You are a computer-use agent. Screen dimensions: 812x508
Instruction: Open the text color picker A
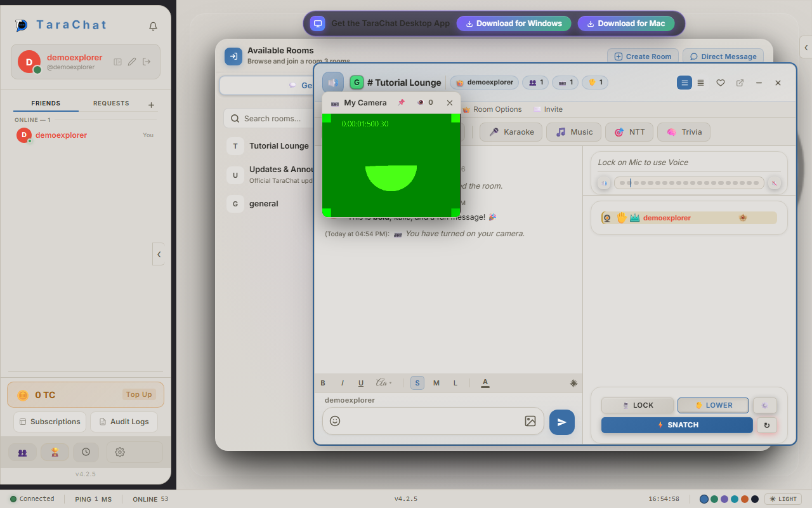pos(485,383)
